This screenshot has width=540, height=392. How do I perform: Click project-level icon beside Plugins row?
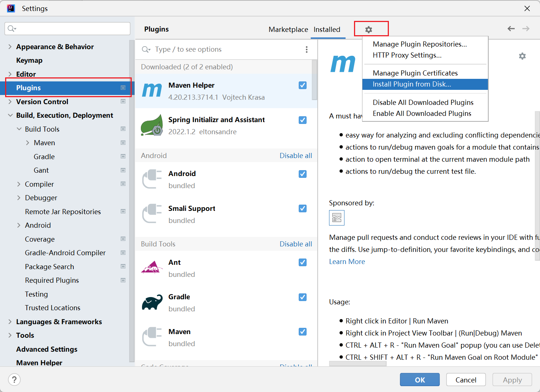click(123, 88)
